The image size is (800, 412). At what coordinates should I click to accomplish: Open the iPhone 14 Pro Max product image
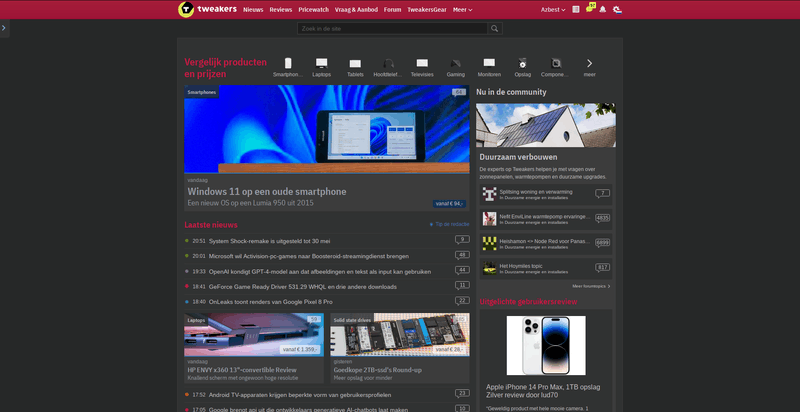click(546, 345)
